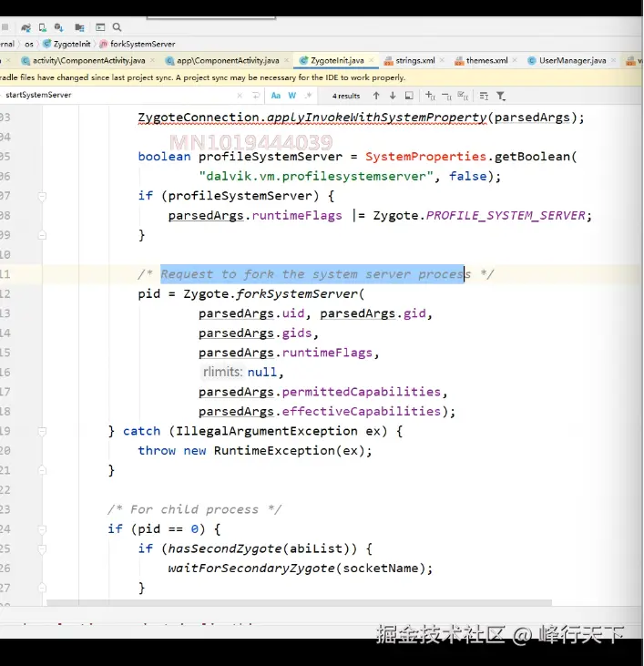
Task: Click PROFILE_SYSTEM_SERVER constant
Action: click(506, 216)
